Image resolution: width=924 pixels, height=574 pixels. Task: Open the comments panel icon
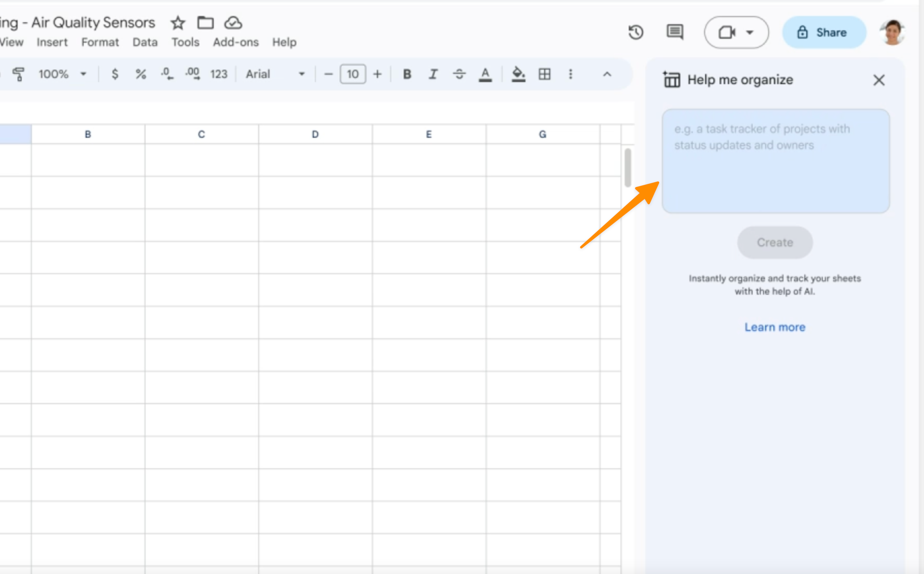(674, 33)
